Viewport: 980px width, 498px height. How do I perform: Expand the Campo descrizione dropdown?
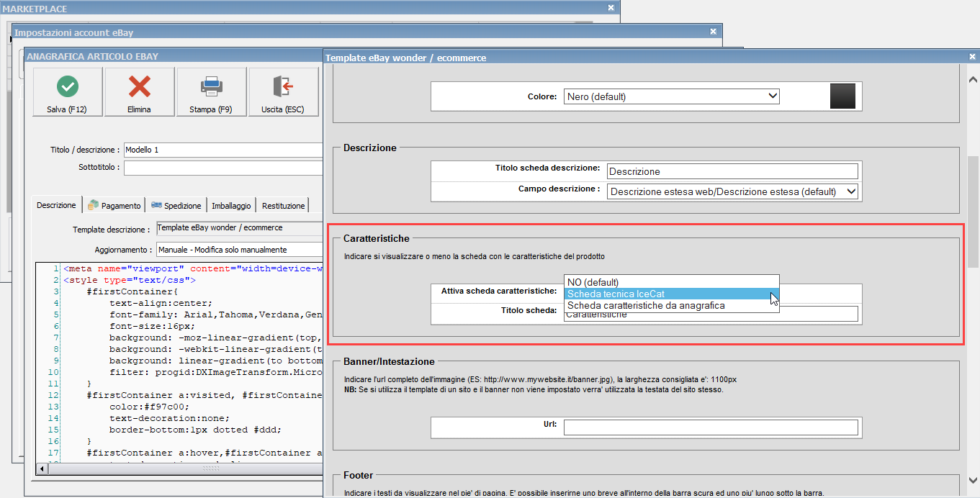[x=732, y=191]
